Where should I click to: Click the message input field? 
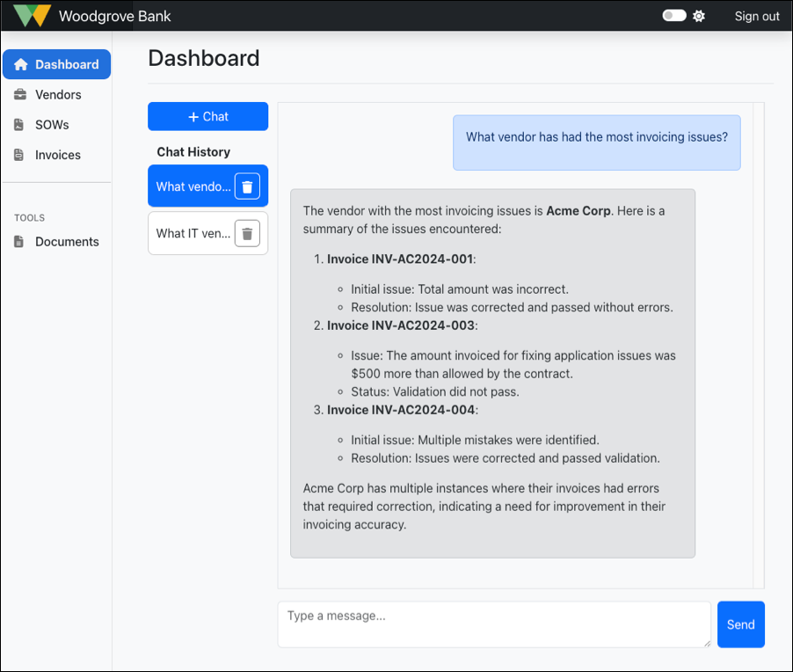point(494,625)
